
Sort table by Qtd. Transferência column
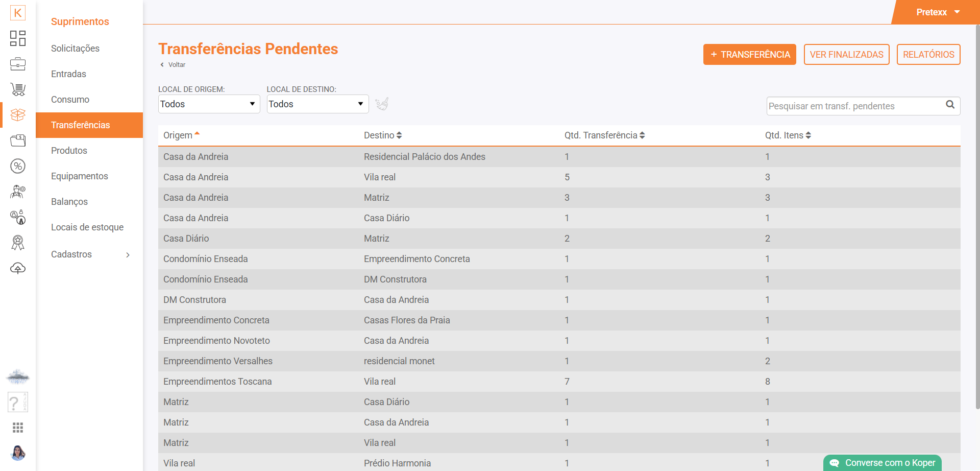(x=604, y=135)
